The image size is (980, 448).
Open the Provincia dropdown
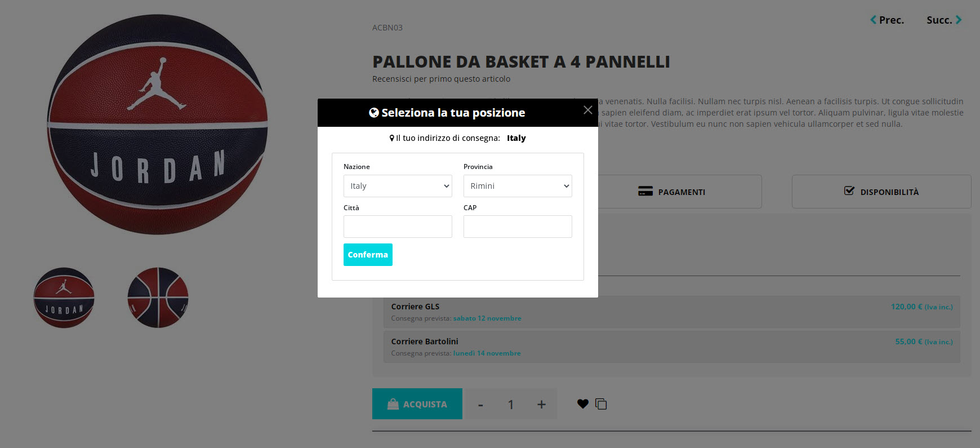coord(518,186)
